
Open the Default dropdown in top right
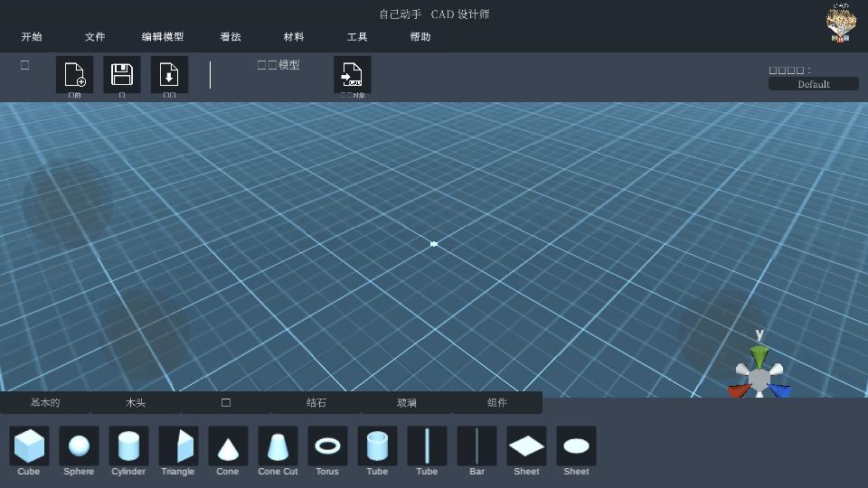click(x=813, y=84)
